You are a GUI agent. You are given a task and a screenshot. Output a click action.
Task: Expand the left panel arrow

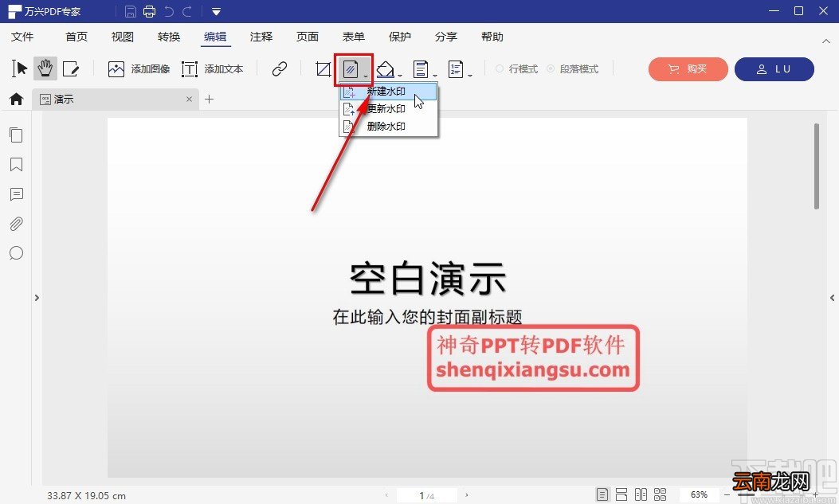tap(37, 298)
